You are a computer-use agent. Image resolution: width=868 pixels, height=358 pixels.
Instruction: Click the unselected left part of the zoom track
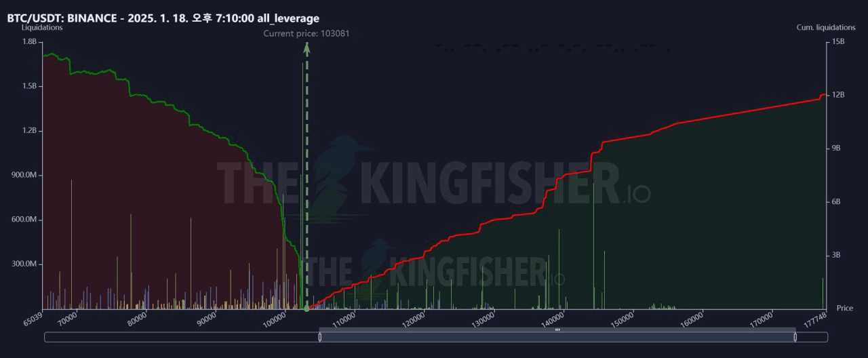(x=182, y=337)
